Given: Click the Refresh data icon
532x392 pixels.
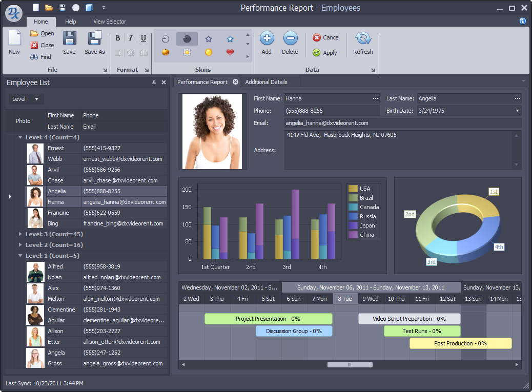Looking at the screenshot, I should (x=363, y=39).
